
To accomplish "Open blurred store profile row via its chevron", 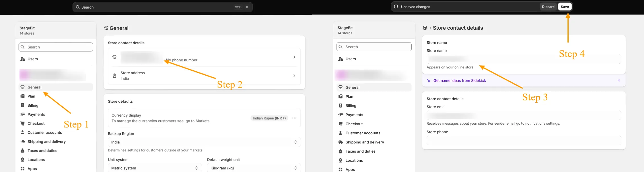I will pyautogui.click(x=294, y=57).
